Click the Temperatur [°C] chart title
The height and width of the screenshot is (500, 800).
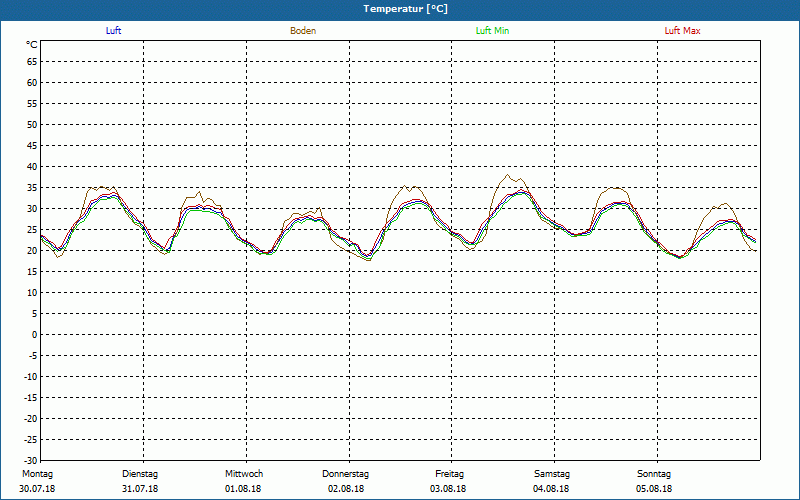coord(406,9)
